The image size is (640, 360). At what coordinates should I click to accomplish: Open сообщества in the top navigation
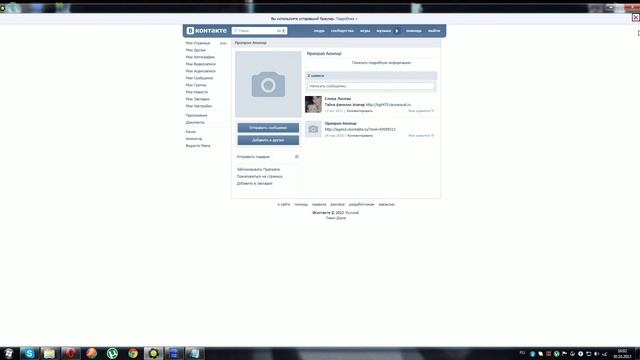[342, 31]
